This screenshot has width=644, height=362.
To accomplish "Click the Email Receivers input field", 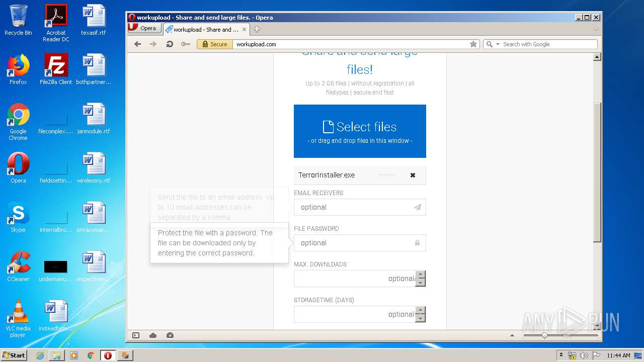I will click(x=360, y=207).
